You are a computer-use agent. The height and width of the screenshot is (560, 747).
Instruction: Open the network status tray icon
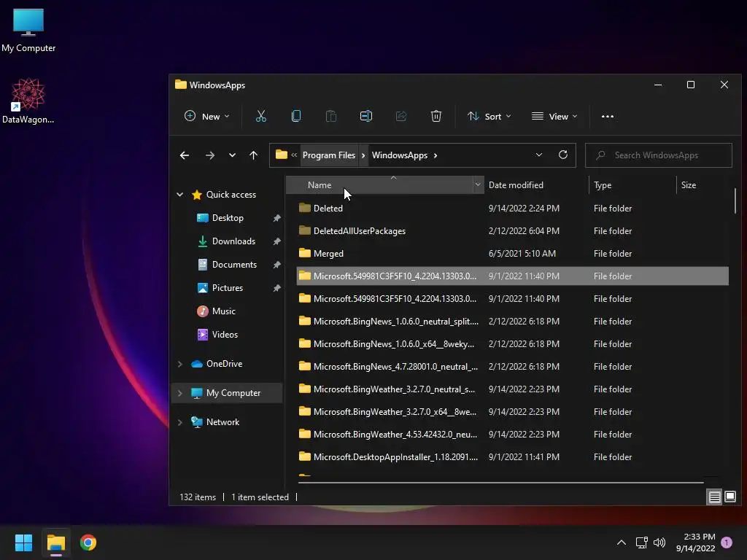641,542
